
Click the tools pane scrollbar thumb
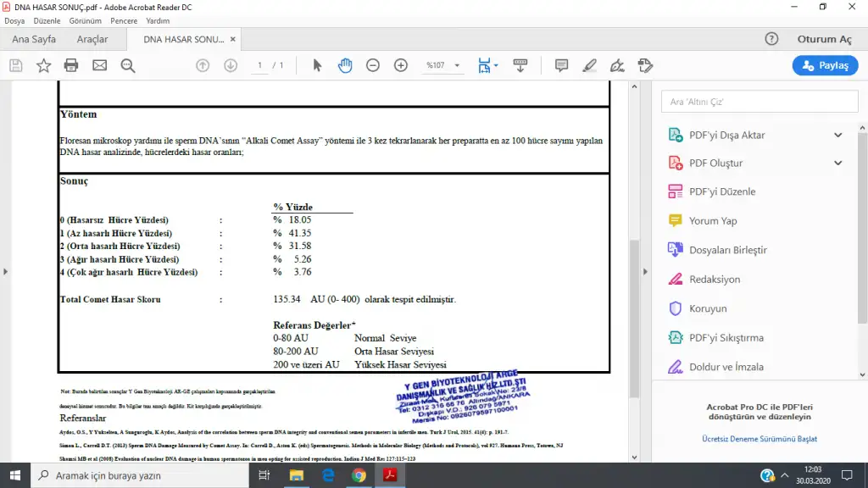(x=862, y=228)
